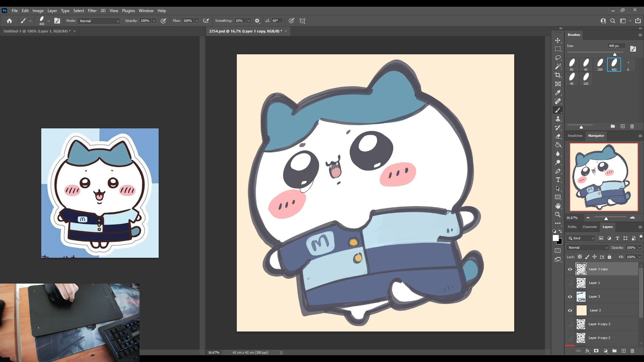The image size is (644, 362).
Task: Click the Navigator preview thumbnail
Action: 604,177
